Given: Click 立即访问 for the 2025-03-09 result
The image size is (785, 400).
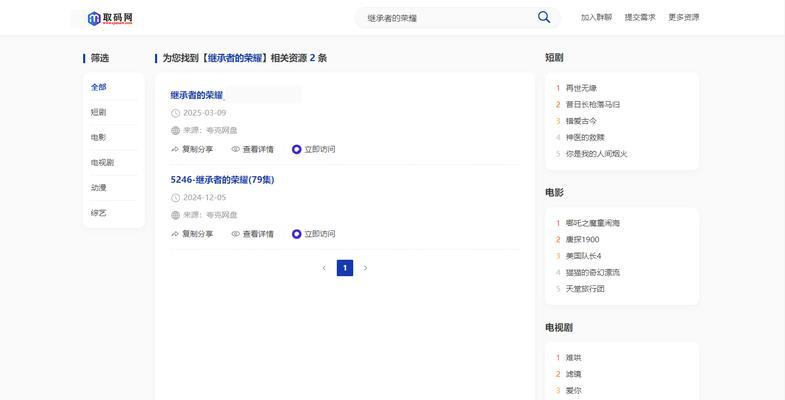Looking at the screenshot, I should click(x=314, y=149).
